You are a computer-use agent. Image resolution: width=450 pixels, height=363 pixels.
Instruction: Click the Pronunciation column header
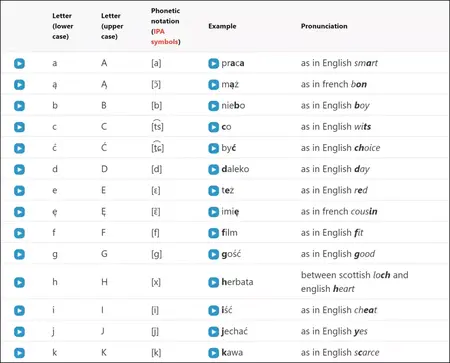(324, 26)
